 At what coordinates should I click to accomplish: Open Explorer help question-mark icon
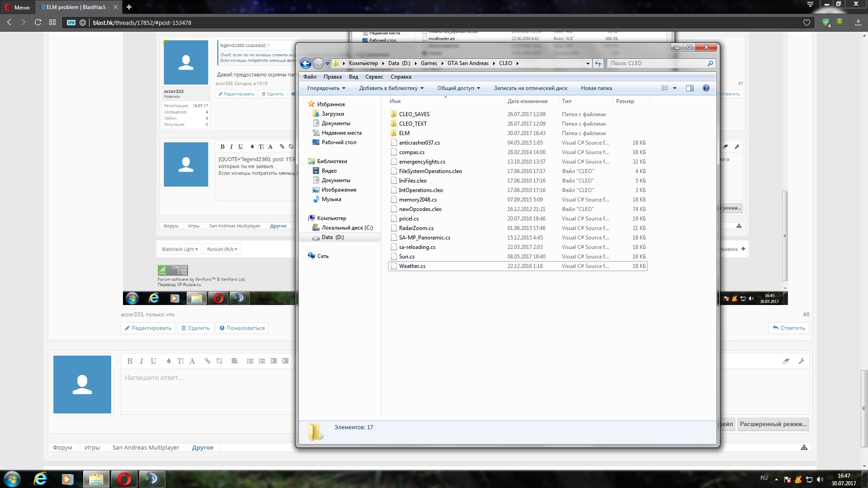tap(706, 88)
